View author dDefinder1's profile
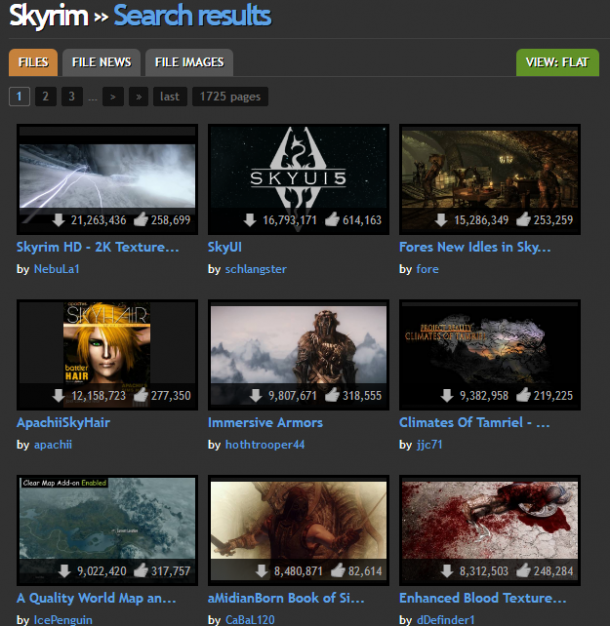Viewport: 610px width, 626px height. point(446,620)
